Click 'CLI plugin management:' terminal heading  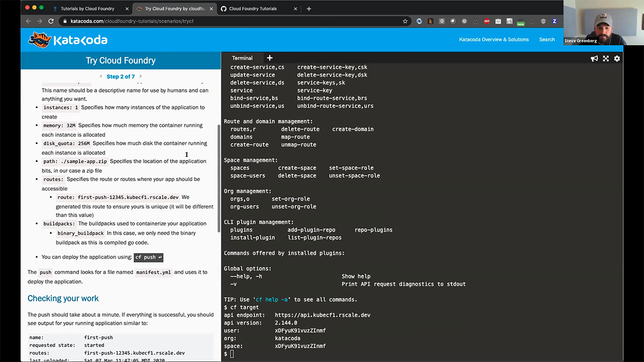(x=259, y=222)
